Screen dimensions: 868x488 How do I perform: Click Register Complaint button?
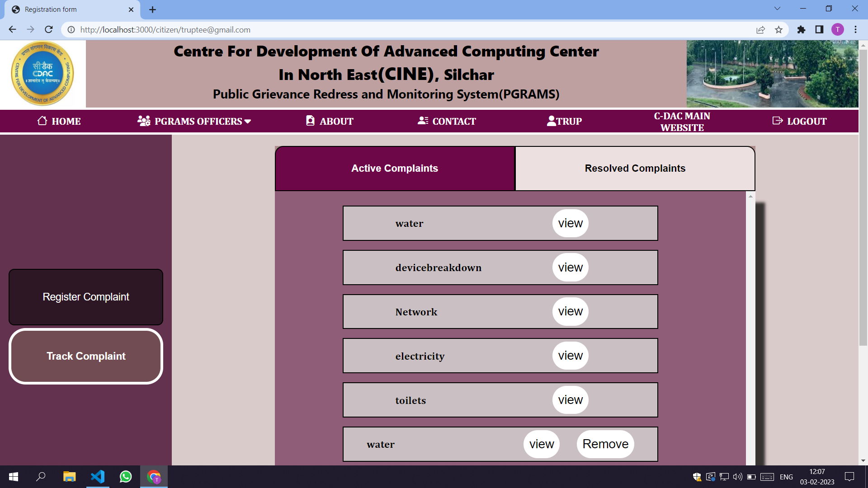pyautogui.click(x=86, y=297)
